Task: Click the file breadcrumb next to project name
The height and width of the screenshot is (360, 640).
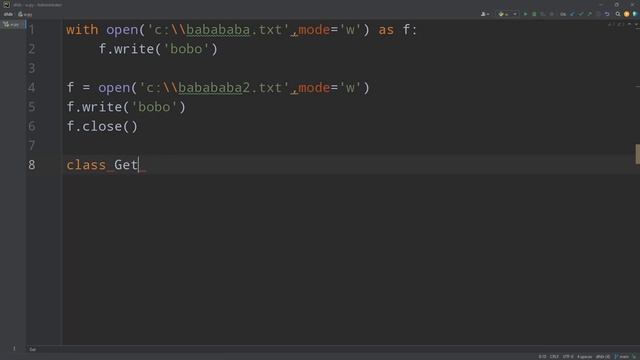Action: [25, 14]
